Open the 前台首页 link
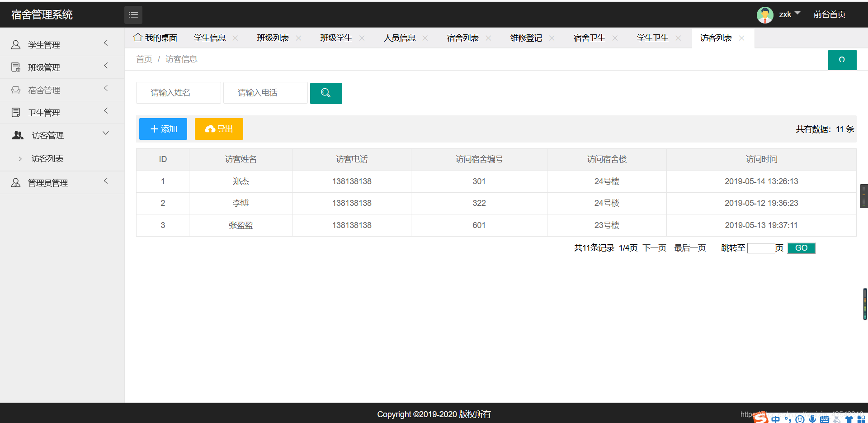Viewport: 868px width, 423px height. [x=830, y=14]
